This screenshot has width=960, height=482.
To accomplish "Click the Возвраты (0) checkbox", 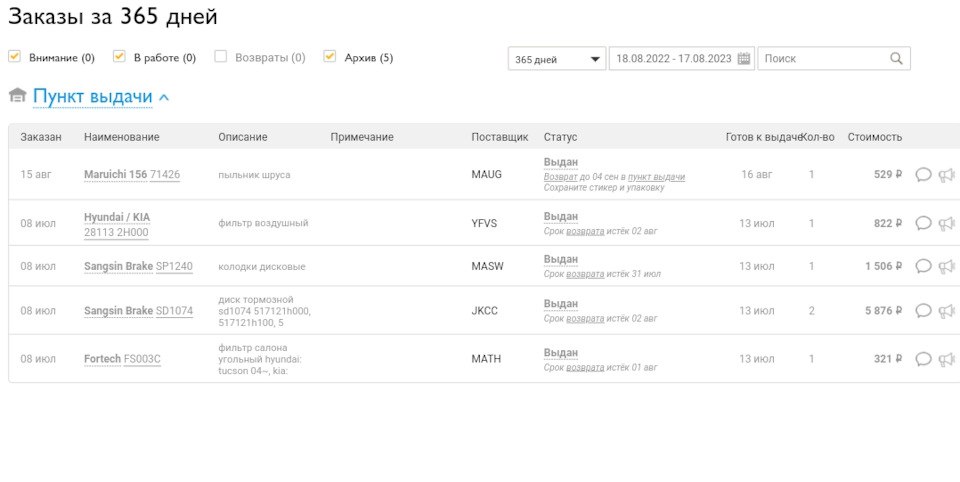I will click(221, 57).
